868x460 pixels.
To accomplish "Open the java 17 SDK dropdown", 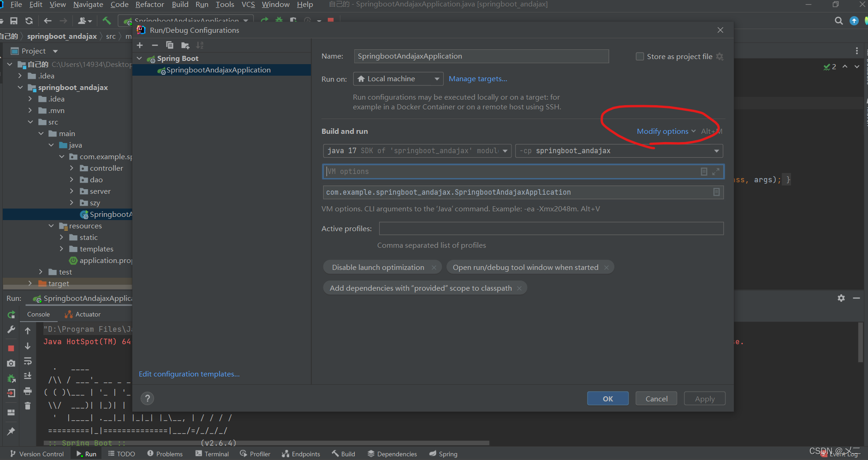I will pos(417,151).
